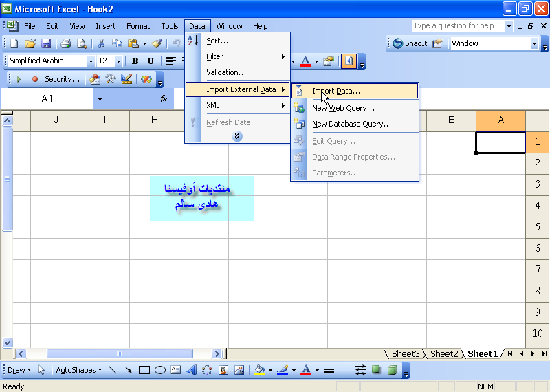This screenshot has height=392, width=550.
Task: Open the AutoShapes menu
Action: pyautogui.click(x=78, y=370)
